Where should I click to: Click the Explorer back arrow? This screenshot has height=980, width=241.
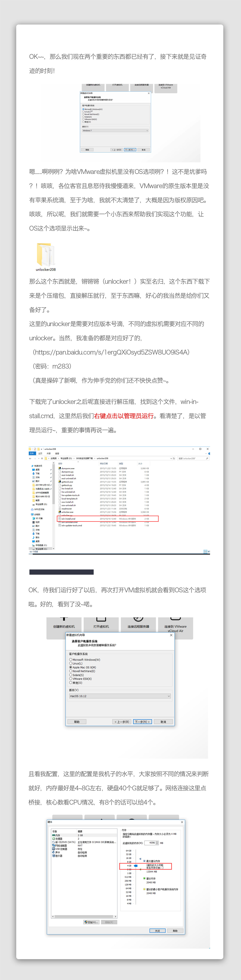pyautogui.click(x=30, y=458)
